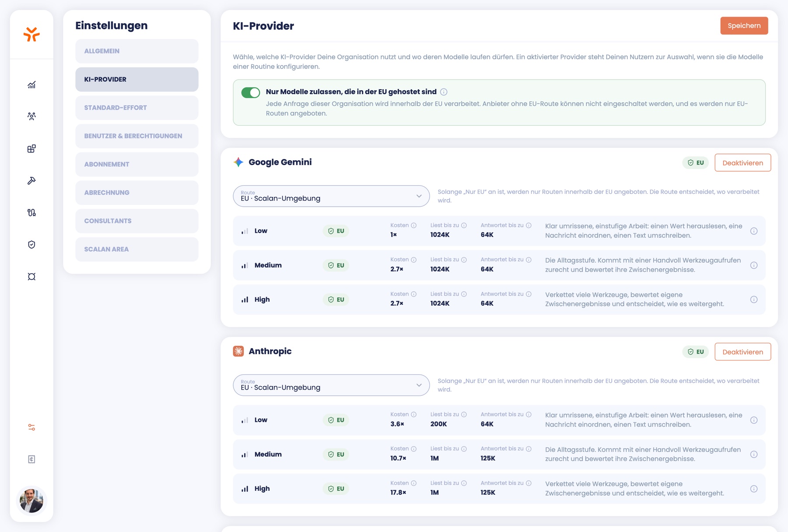Click Antwortet bis zu info icon in Anthropic Medium row
Viewport: 788px width, 532px height.
click(529, 449)
